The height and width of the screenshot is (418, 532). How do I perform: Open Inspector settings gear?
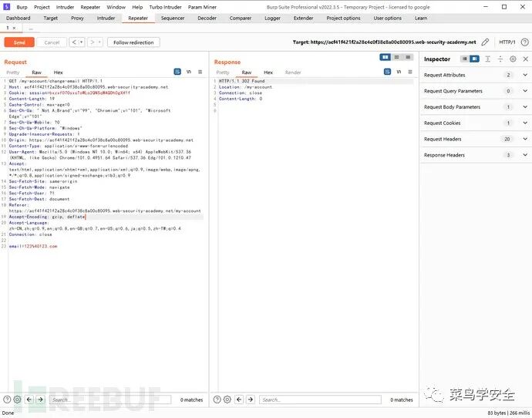click(513, 59)
